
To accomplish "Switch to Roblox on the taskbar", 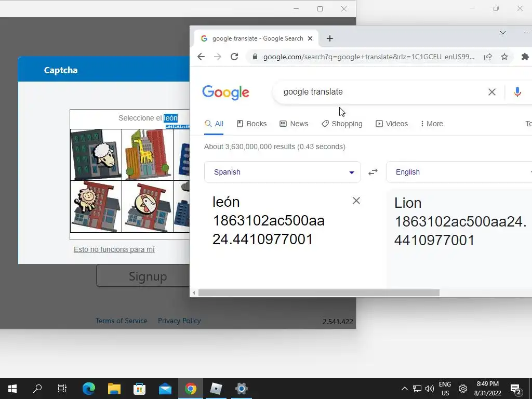I will [x=216, y=389].
